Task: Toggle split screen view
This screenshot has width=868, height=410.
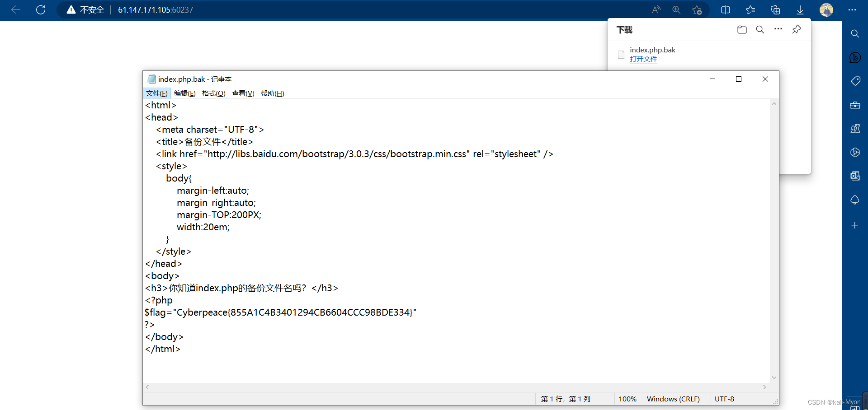Action: (725, 9)
